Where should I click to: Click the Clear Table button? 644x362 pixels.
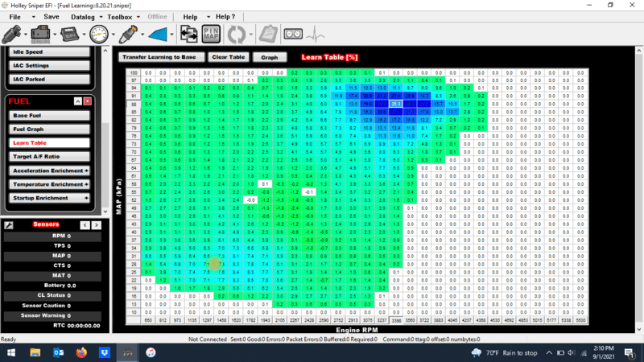(x=229, y=57)
